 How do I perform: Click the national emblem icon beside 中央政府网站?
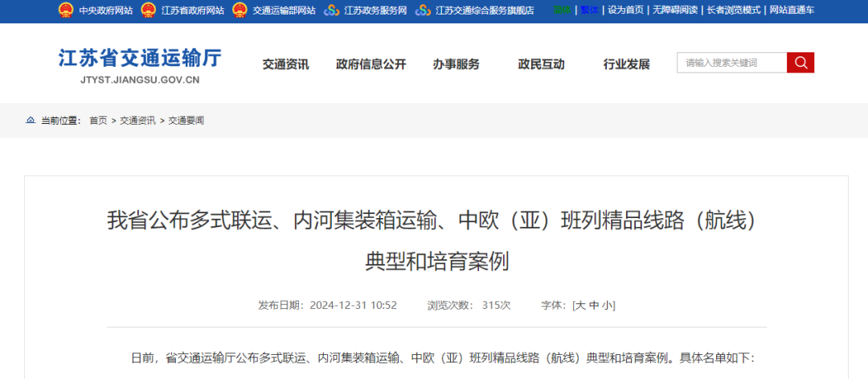pyautogui.click(x=65, y=10)
